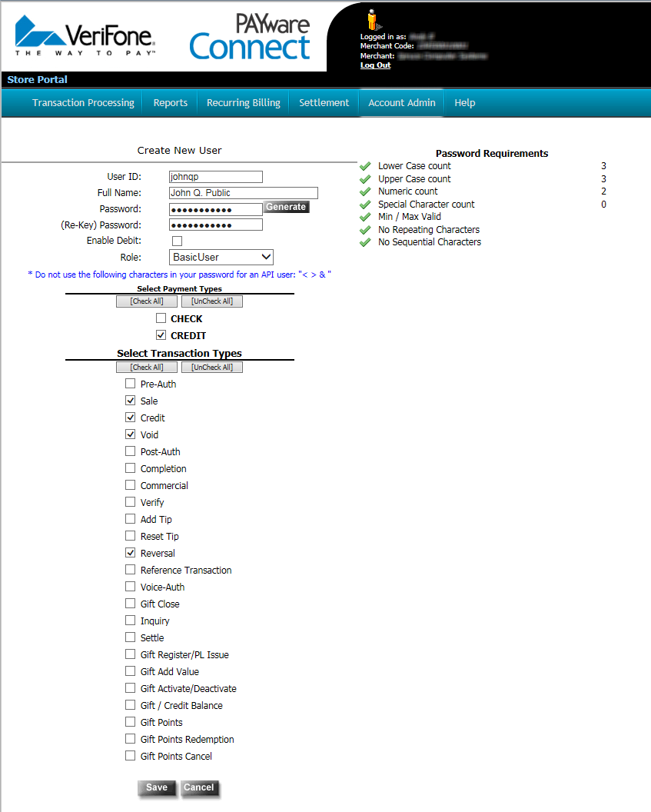Enable the Settle transaction type
Image resolution: width=651 pixels, height=812 pixels.
pyautogui.click(x=131, y=637)
